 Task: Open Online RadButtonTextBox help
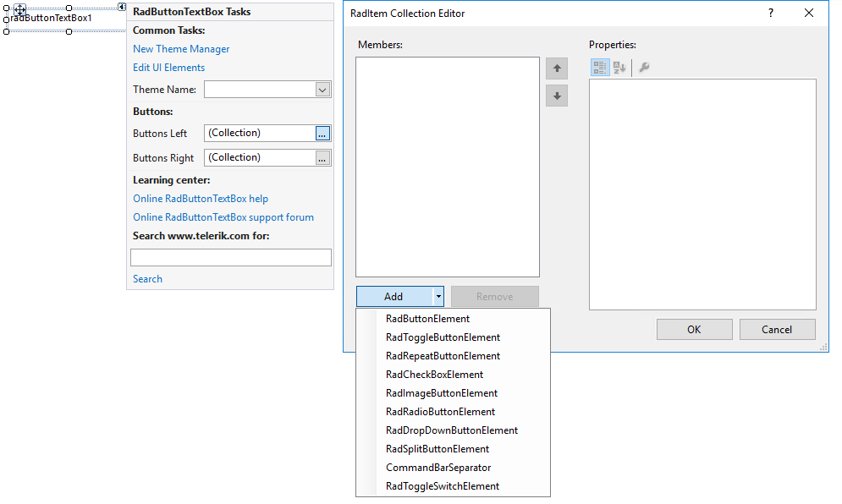pyautogui.click(x=200, y=197)
